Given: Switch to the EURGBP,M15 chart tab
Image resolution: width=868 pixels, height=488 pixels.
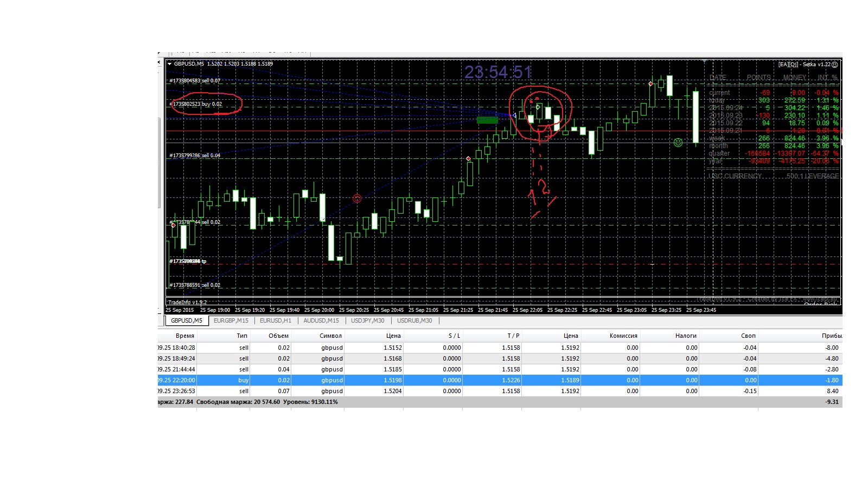Looking at the screenshot, I should [231, 320].
